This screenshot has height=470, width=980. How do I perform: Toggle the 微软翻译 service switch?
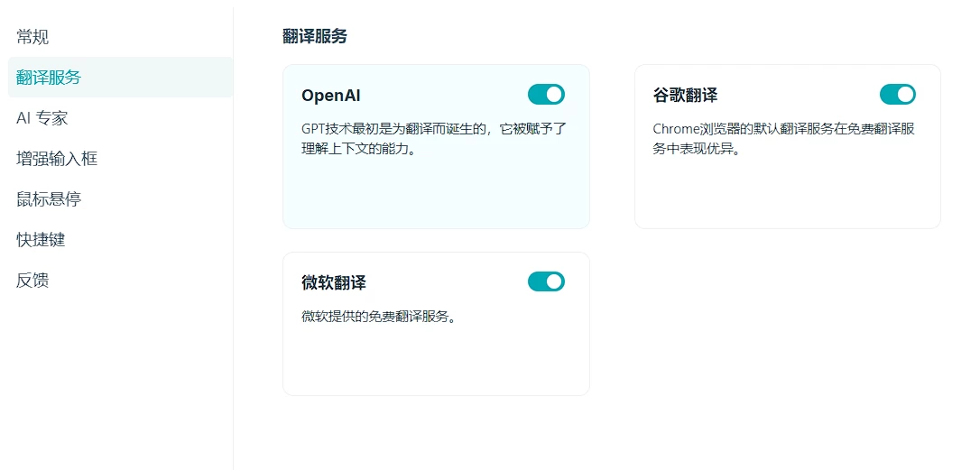pyautogui.click(x=546, y=281)
